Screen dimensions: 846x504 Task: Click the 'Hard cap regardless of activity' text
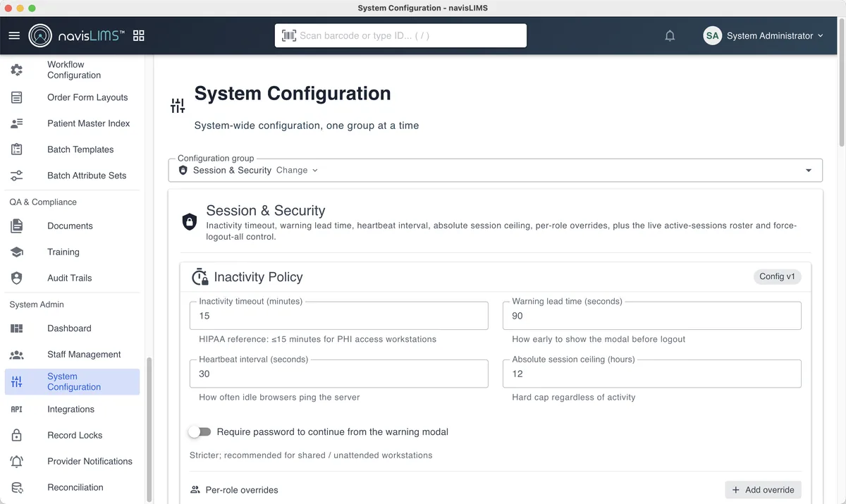coord(574,398)
